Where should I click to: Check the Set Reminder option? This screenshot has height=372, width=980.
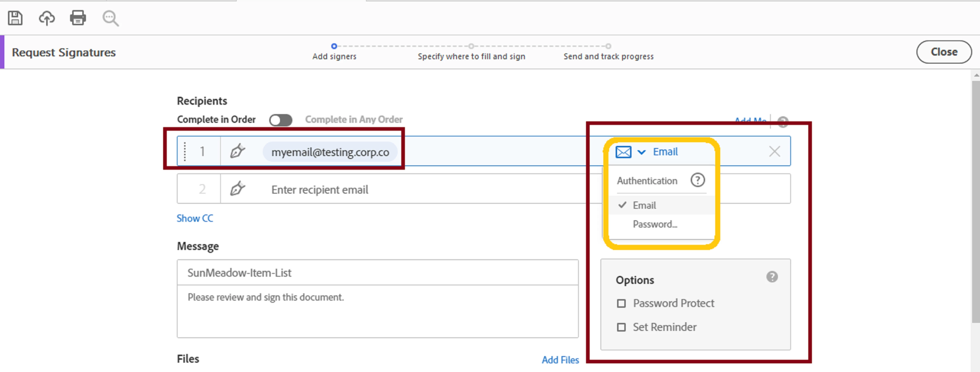pyautogui.click(x=621, y=327)
